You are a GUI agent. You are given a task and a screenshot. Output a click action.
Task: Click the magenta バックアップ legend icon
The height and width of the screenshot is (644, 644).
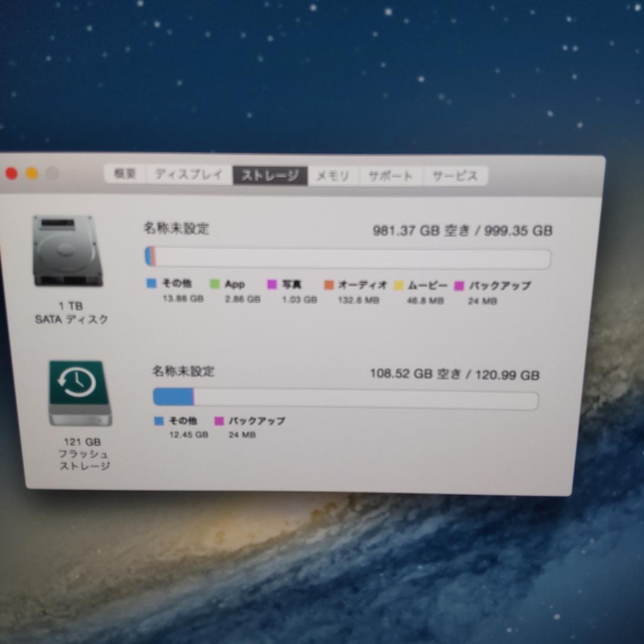[x=459, y=286]
